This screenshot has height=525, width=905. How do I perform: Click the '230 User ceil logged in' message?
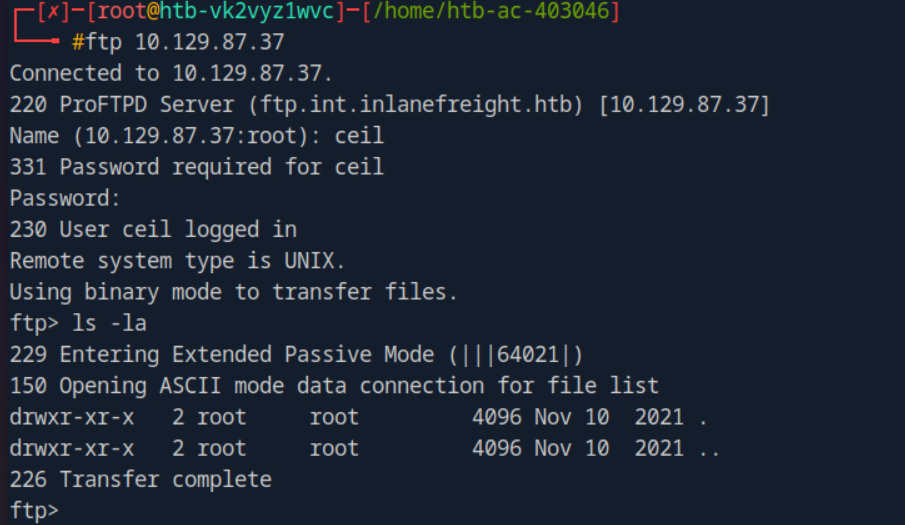click(153, 229)
